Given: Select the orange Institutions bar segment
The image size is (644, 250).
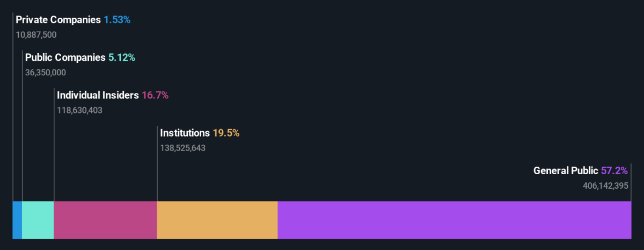Looking at the screenshot, I should pyautogui.click(x=217, y=220).
